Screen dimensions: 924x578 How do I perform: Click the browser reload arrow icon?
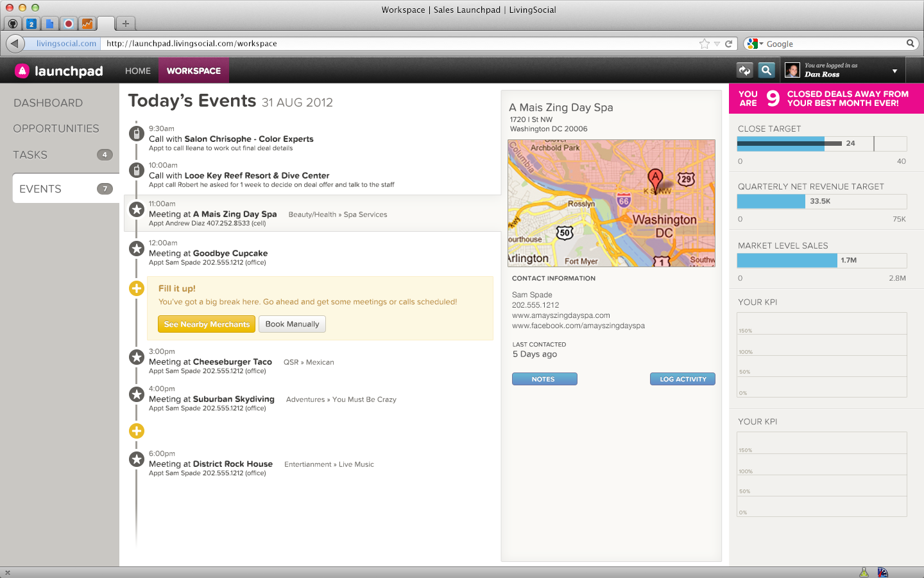click(729, 44)
